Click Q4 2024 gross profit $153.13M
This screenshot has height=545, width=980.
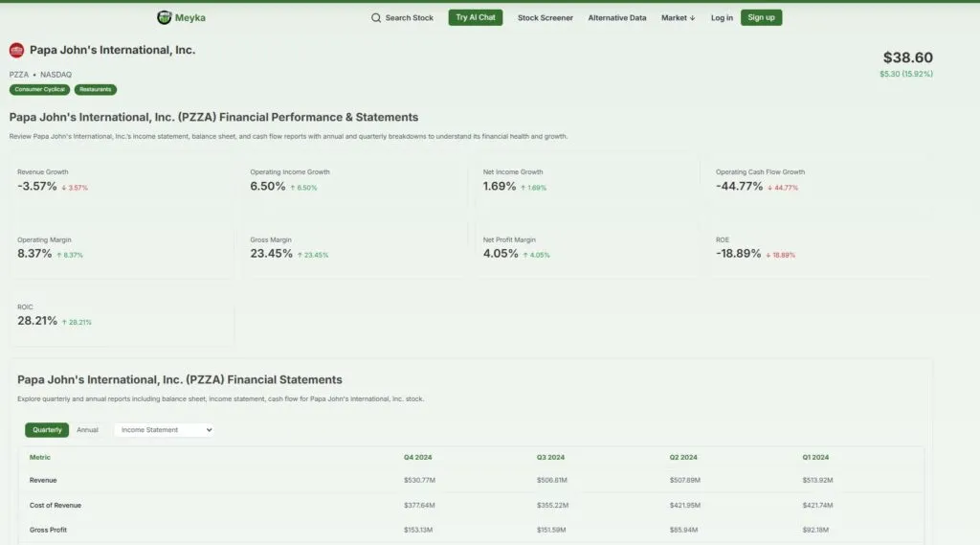418,530
